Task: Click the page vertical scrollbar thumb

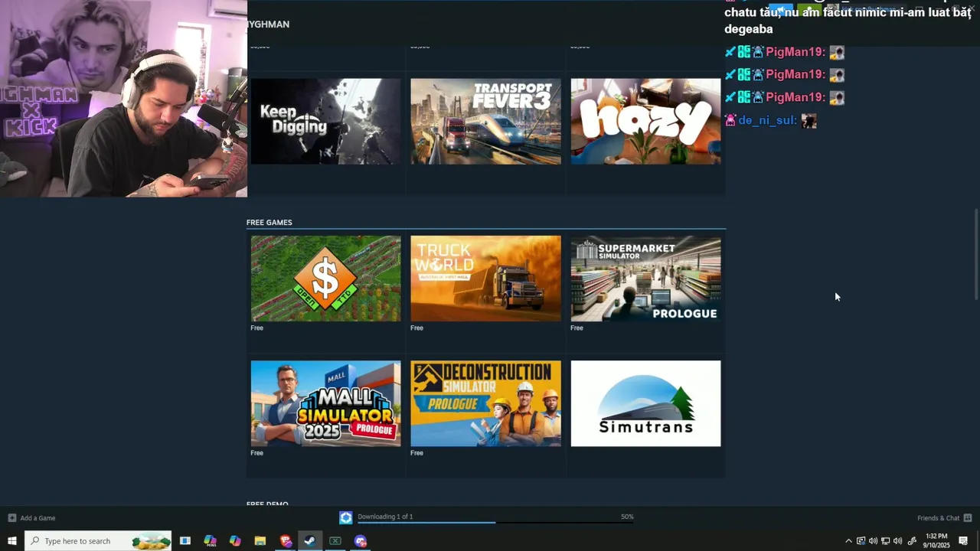Action: click(x=975, y=254)
